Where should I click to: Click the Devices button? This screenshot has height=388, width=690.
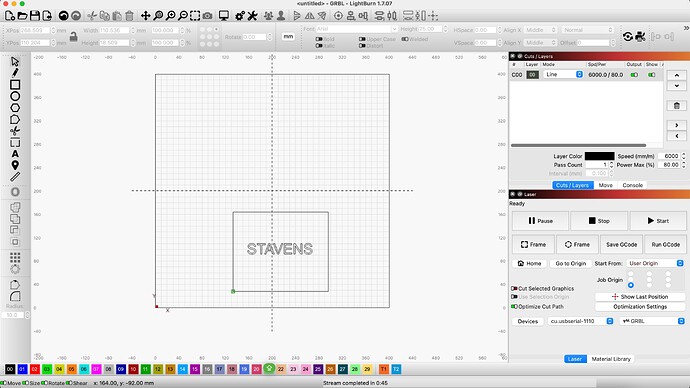pyautogui.click(x=528, y=321)
